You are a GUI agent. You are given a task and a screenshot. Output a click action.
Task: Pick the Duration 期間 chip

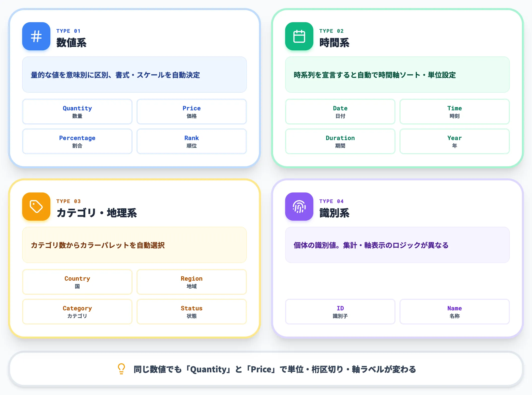coord(340,141)
